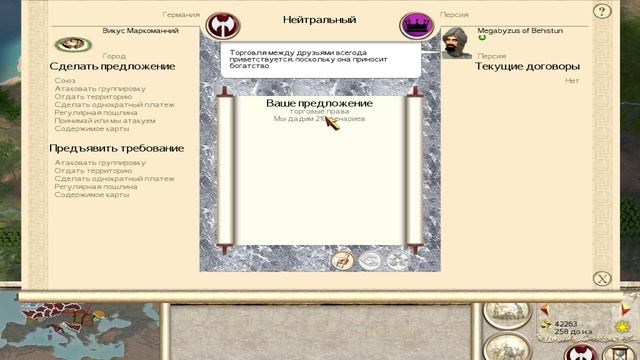
Task: Click treasury amount 42263
Action: [566, 324]
